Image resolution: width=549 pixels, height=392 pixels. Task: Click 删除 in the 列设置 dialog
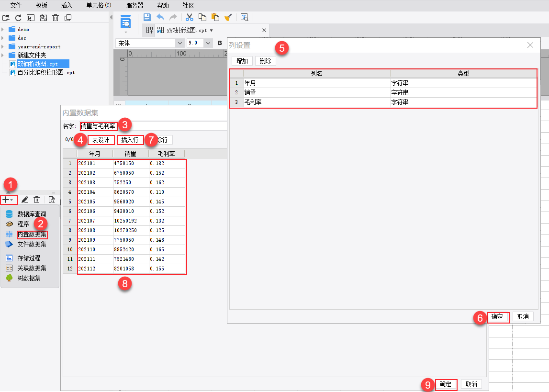coord(265,61)
